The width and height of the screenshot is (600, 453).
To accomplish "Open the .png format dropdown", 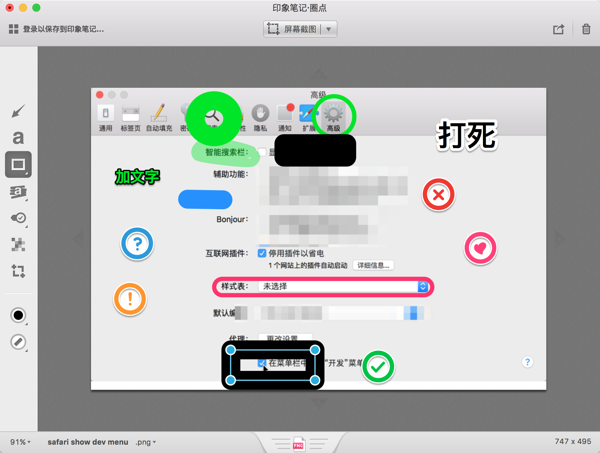I will click(x=145, y=442).
